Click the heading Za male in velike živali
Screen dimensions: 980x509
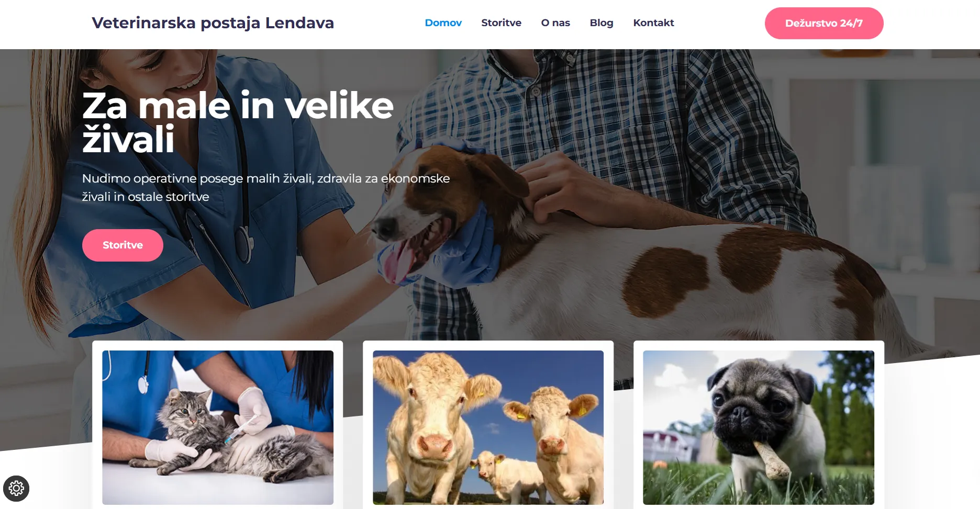238,122
